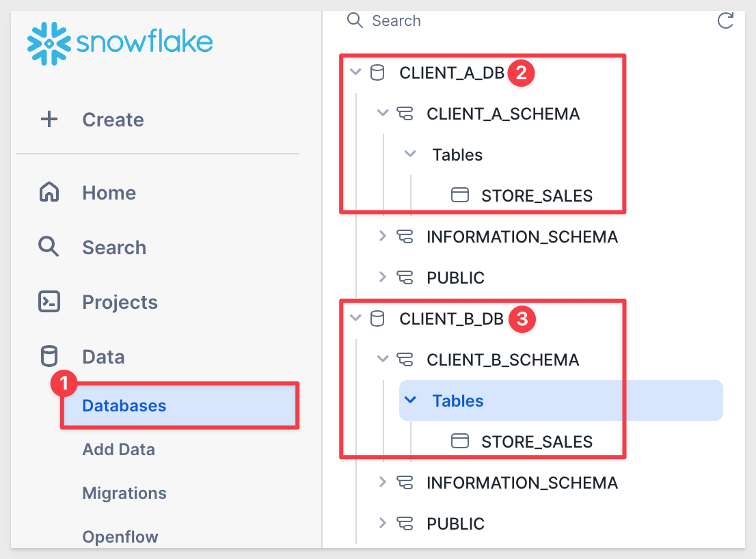Image resolution: width=756 pixels, height=559 pixels.
Task: Click the magnifier icon in the sidebar
Action: click(x=49, y=247)
